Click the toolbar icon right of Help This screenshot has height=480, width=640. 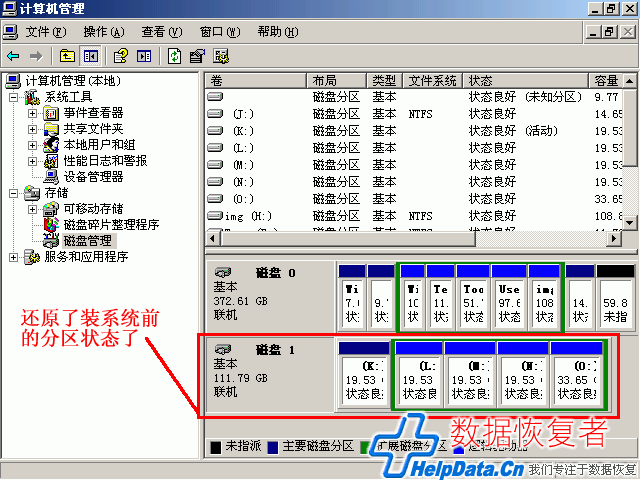[144, 56]
